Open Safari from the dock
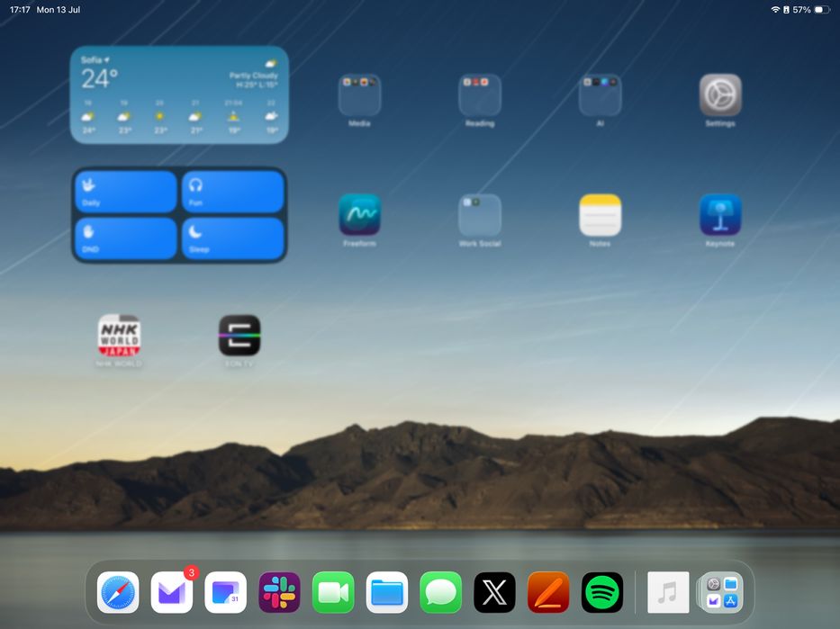The height and width of the screenshot is (629, 840). [x=118, y=592]
